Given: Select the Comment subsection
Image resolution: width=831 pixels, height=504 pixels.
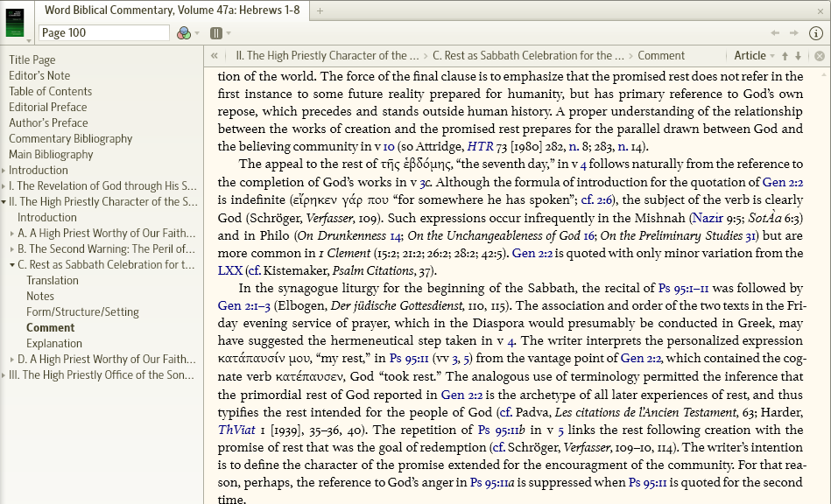Looking at the screenshot, I should pos(50,328).
